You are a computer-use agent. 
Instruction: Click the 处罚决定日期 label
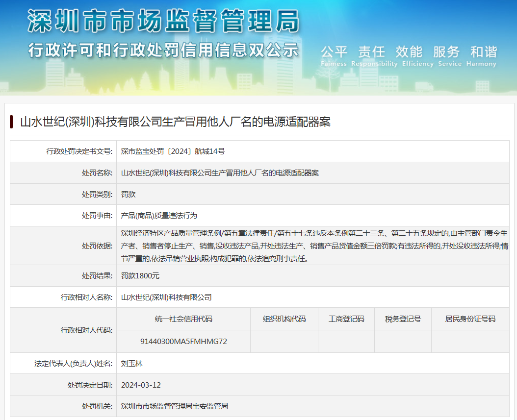pyautogui.click(x=90, y=385)
